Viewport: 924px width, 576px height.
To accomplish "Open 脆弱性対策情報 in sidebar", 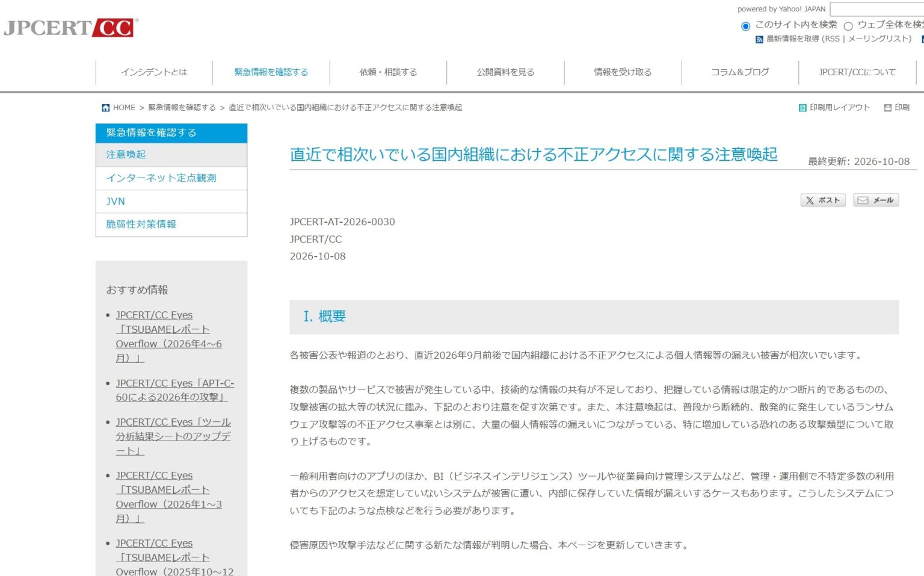I will (171, 225).
